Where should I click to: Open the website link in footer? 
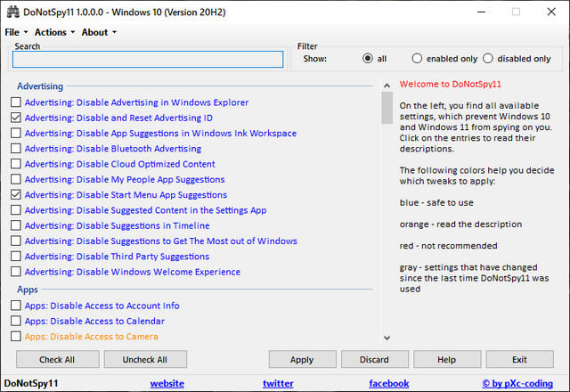click(x=167, y=383)
